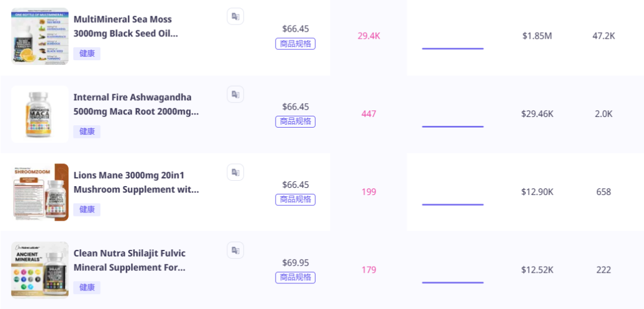
Task: Click 商品规格 button under first $66.45 price
Action: coord(295,44)
